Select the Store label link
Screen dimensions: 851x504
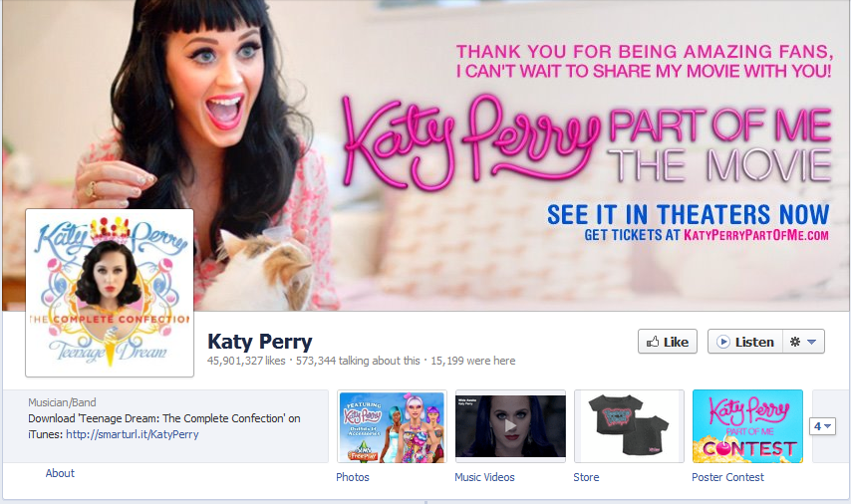point(586,477)
